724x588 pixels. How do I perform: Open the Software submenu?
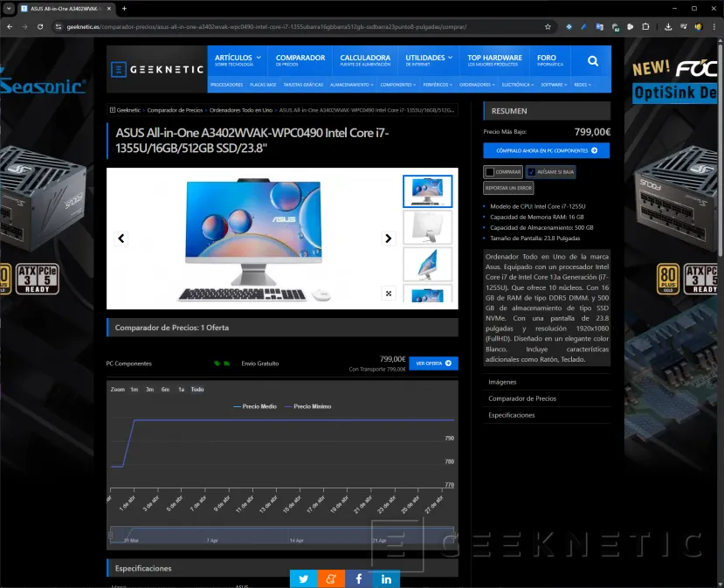554,85
